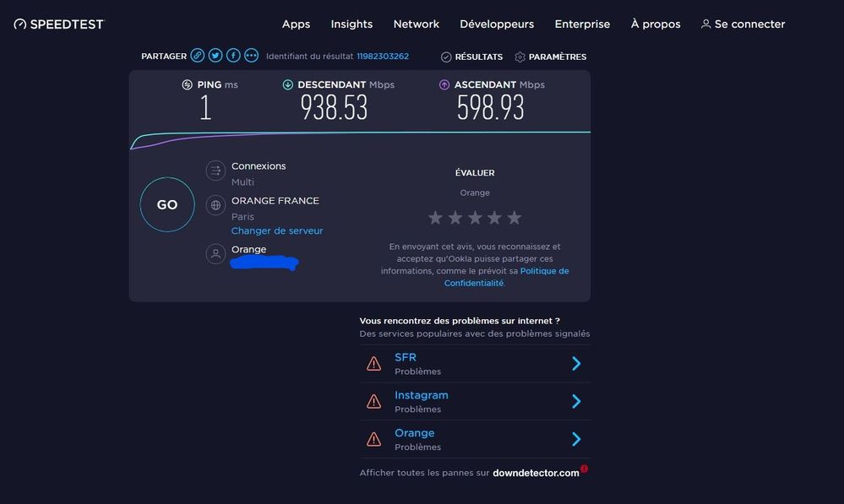Rate Orange five stars
This screenshot has width=844, height=504.
click(x=514, y=218)
